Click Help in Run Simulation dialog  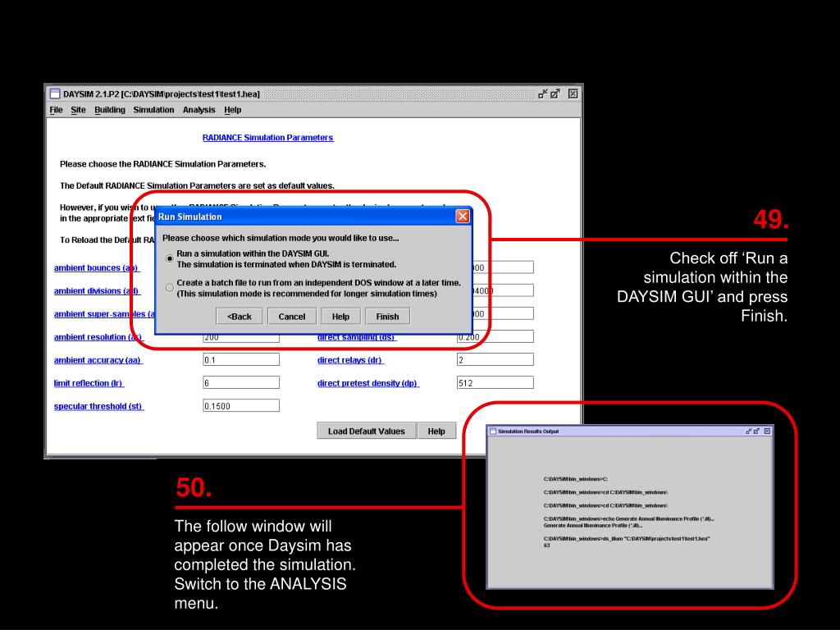click(x=340, y=317)
